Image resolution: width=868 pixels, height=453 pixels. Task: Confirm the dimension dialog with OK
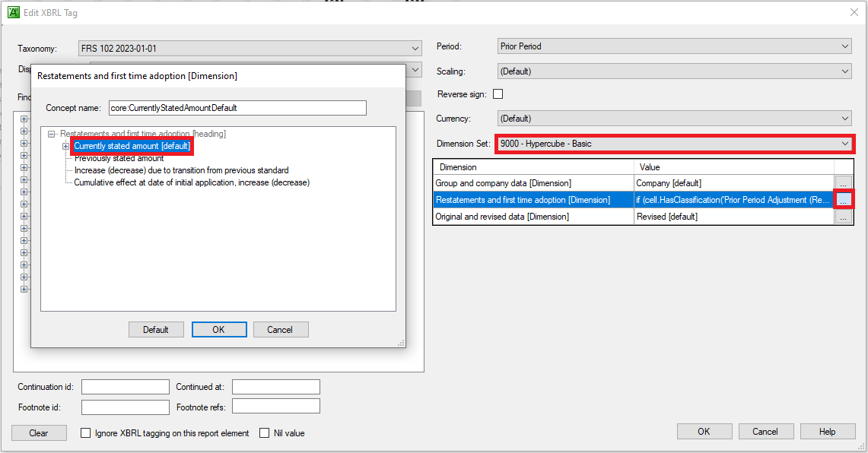click(x=219, y=329)
